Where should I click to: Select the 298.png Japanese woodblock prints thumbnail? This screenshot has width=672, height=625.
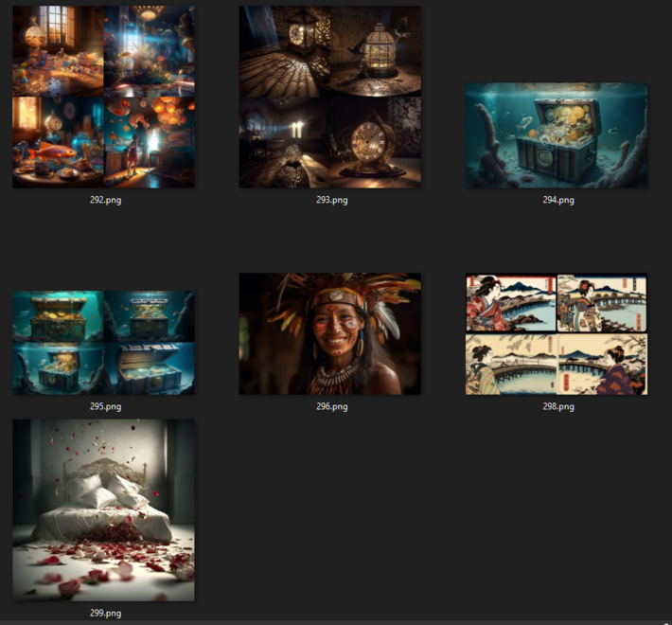point(557,334)
